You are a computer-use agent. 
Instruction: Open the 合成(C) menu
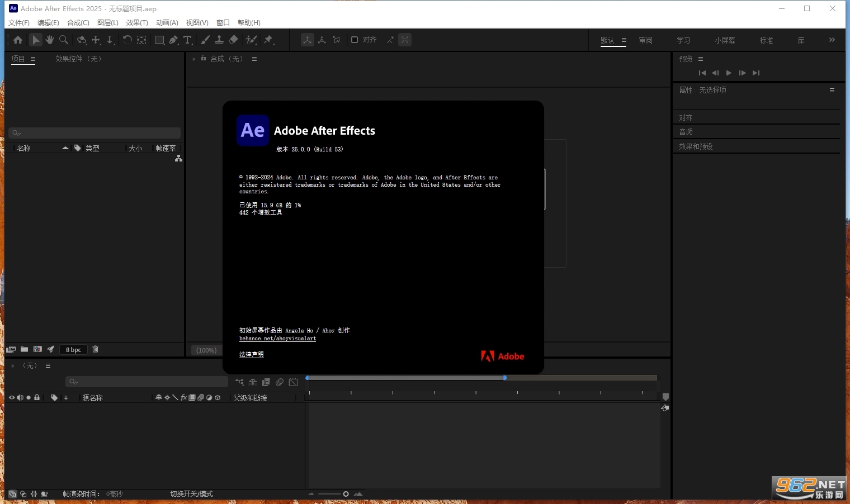[x=78, y=22]
